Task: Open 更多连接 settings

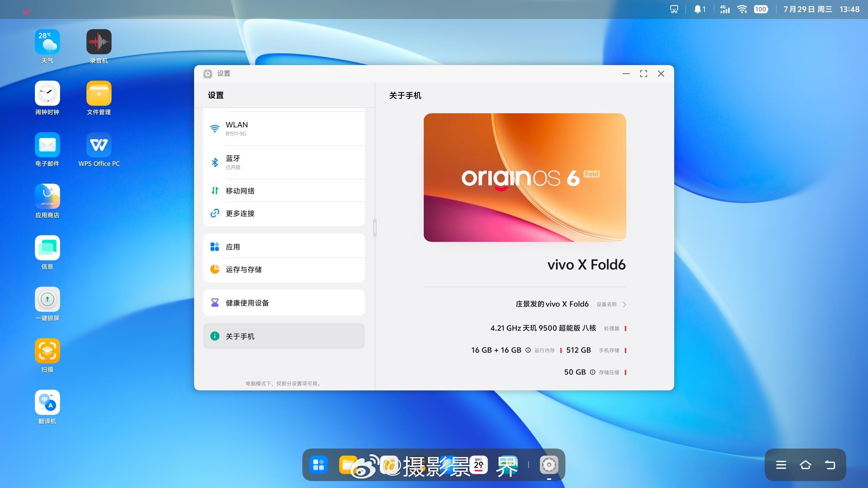Action: click(284, 214)
